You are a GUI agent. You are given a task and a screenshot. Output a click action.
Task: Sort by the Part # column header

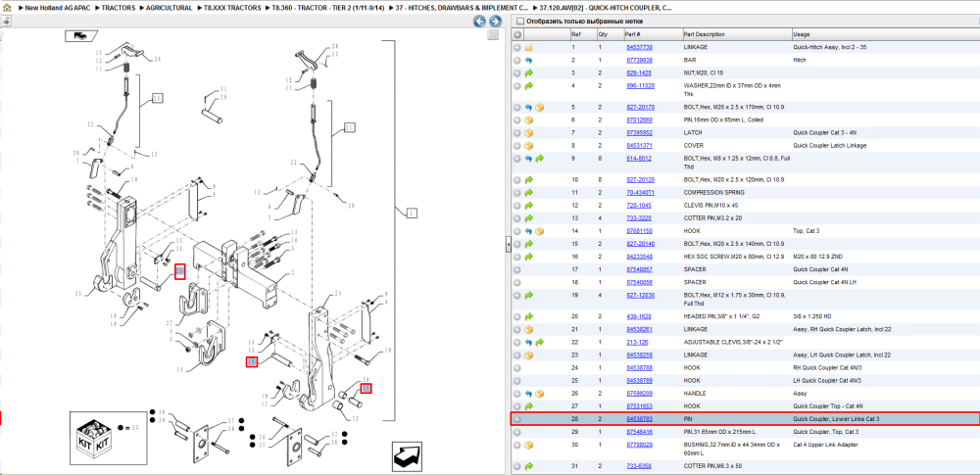tap(653, 34)
